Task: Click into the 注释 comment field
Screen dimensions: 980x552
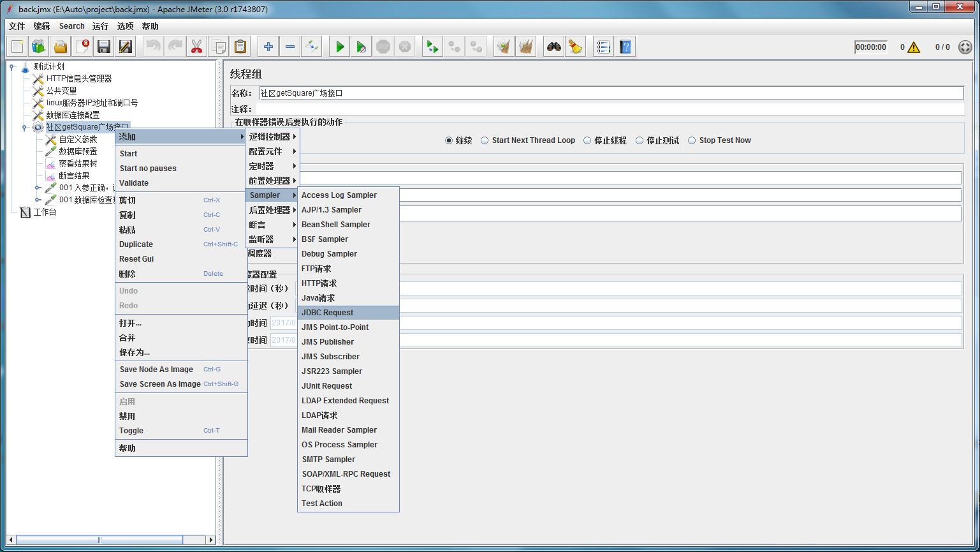Action: coord(610,109)
